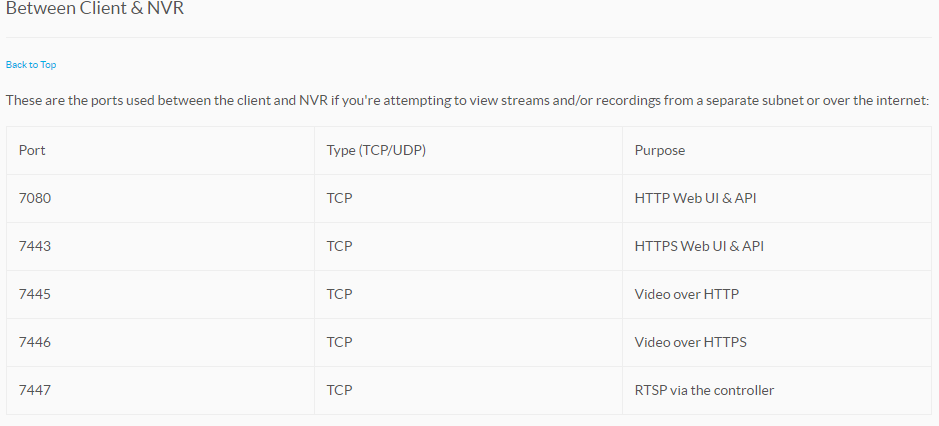Select the port 7447 cell
Viewport: 939px width, 426px height.
35,390
